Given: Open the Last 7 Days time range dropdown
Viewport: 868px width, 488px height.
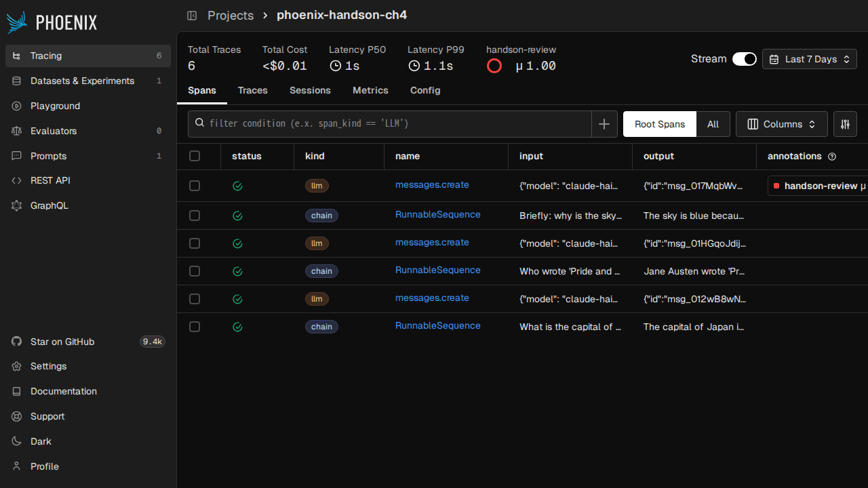Looking at the screenshot, I should [x=809, y=59].
